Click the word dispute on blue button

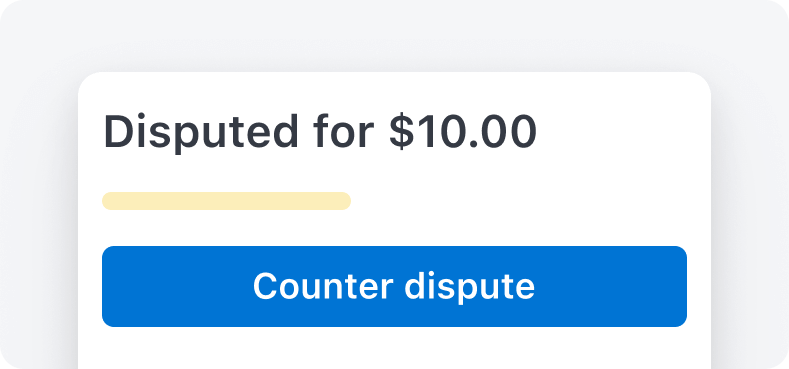pos(470,287)
